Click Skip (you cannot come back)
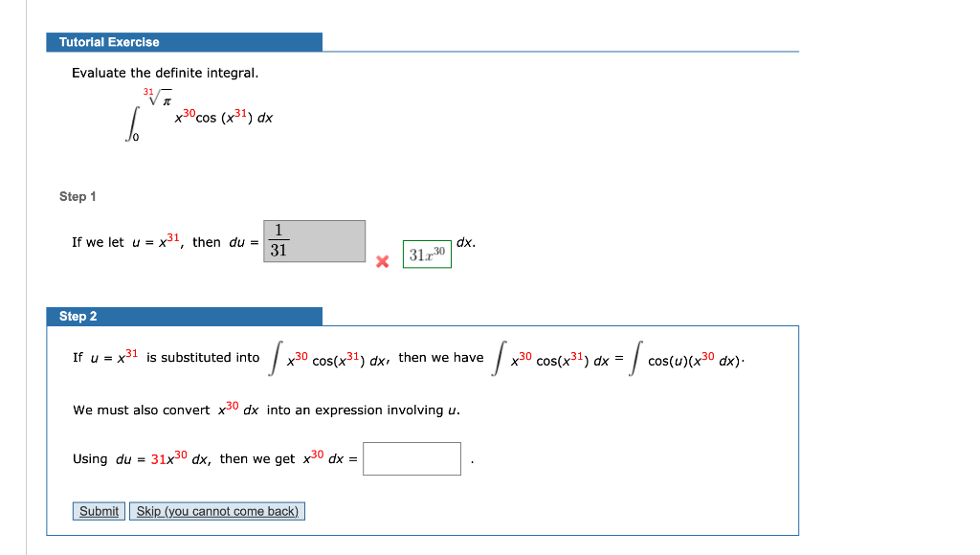 216,510
